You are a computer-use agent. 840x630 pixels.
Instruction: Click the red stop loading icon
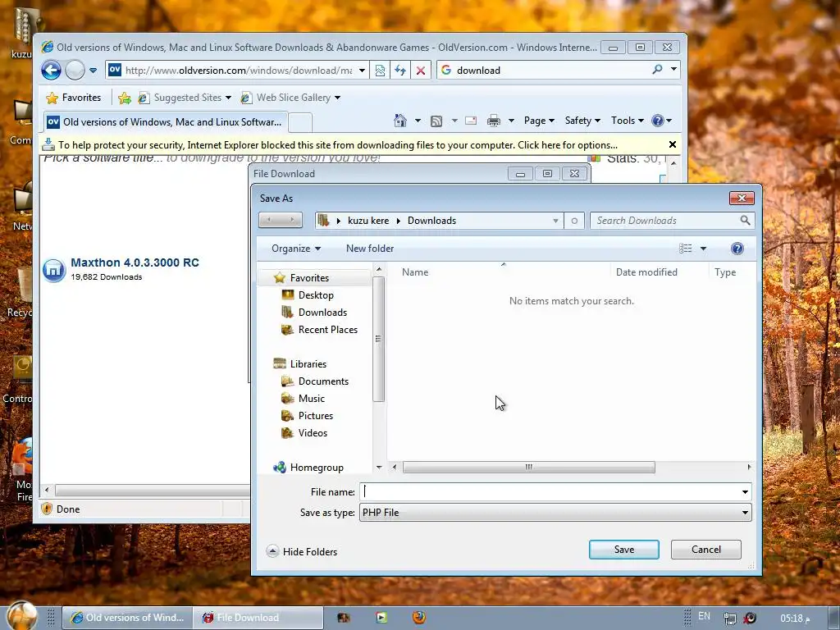point(421,71)
